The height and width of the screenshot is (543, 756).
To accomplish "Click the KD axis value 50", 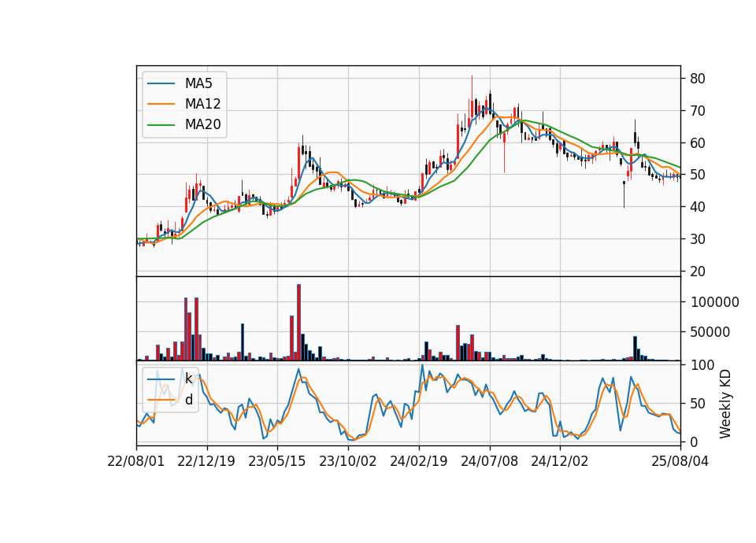I will 697,404.
